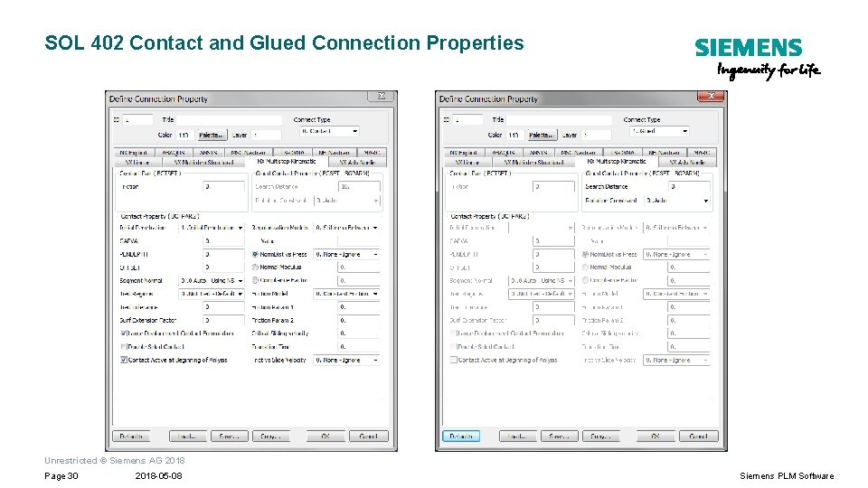
Task: Click PENDEPTH field in Contact dialog
Action: (223, 255)
